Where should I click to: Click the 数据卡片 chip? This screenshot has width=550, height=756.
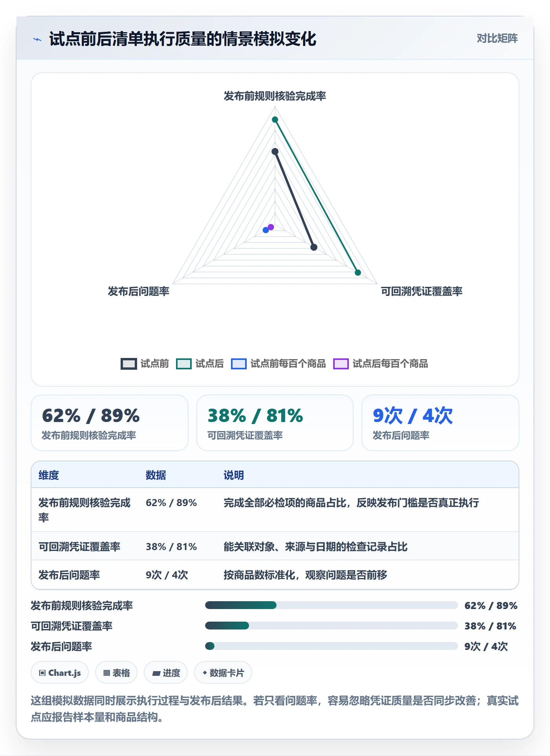coord(223,673)
